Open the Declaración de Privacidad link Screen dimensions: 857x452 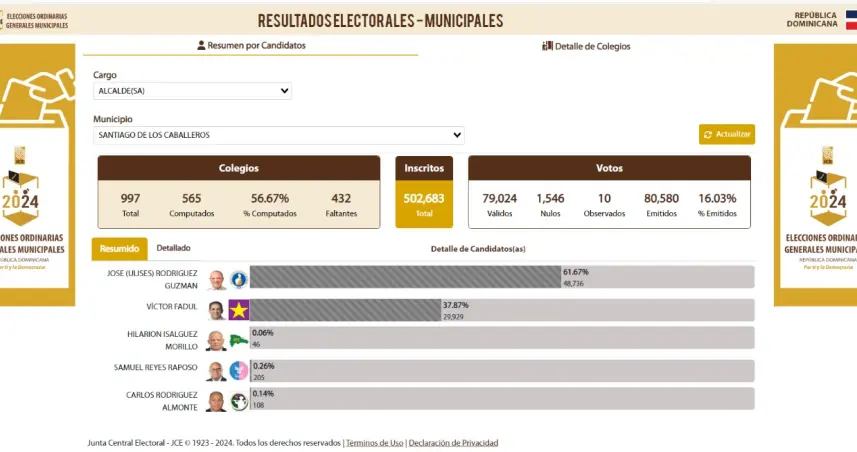(x=453, y=443)
